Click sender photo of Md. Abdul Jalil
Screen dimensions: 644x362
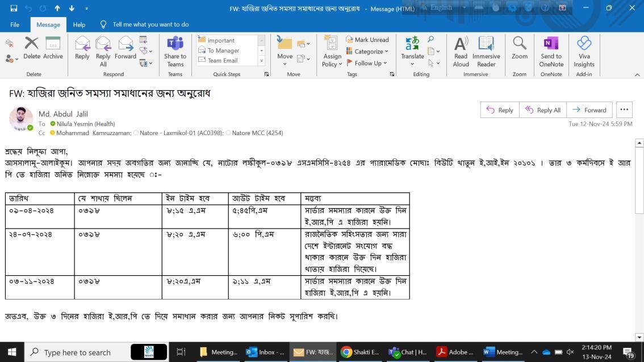[21, 119]
